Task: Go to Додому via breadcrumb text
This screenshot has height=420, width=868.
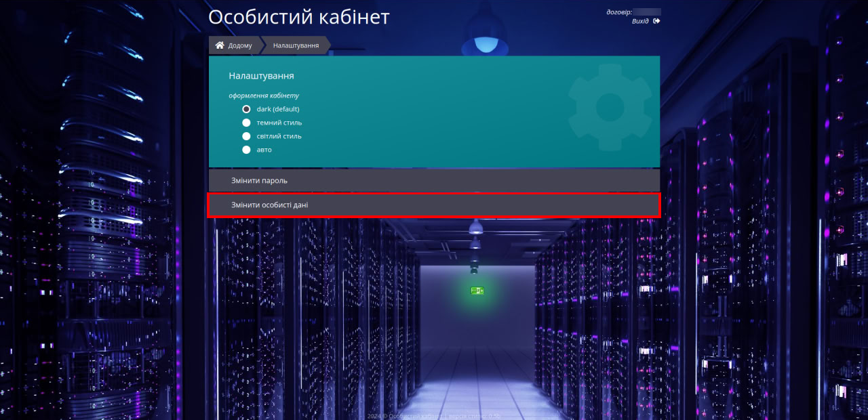Action: (x=240, y=46)
